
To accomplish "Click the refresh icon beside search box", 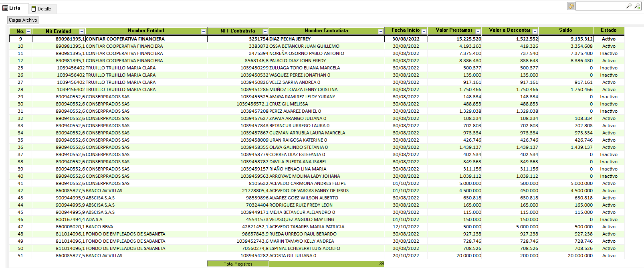I will coord(571,6).
